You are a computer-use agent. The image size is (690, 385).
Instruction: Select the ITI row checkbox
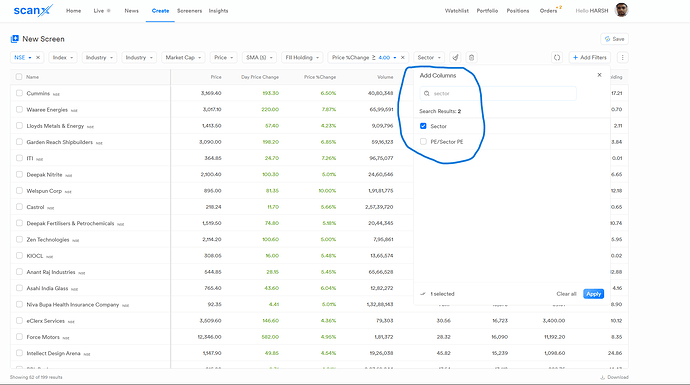point(19,158)
